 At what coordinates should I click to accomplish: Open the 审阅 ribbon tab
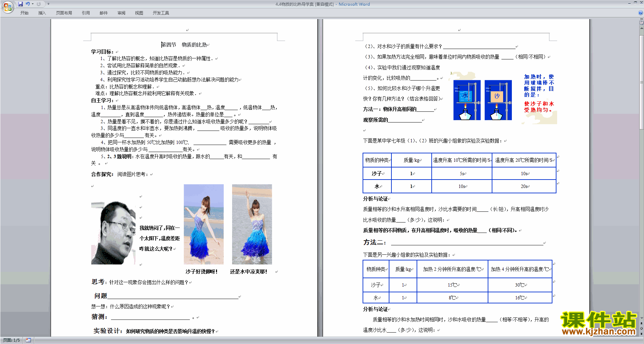[x=121, y=13]
